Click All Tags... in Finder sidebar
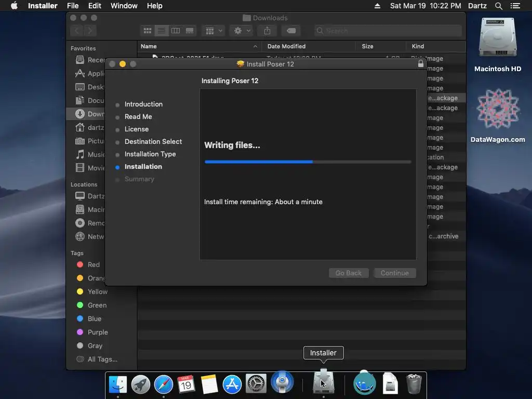The height and width of the screenshot is (399, 532). click(97, 360)
